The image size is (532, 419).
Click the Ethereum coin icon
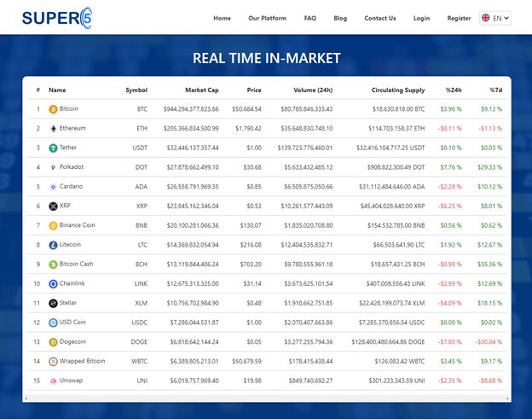point(53,129)
